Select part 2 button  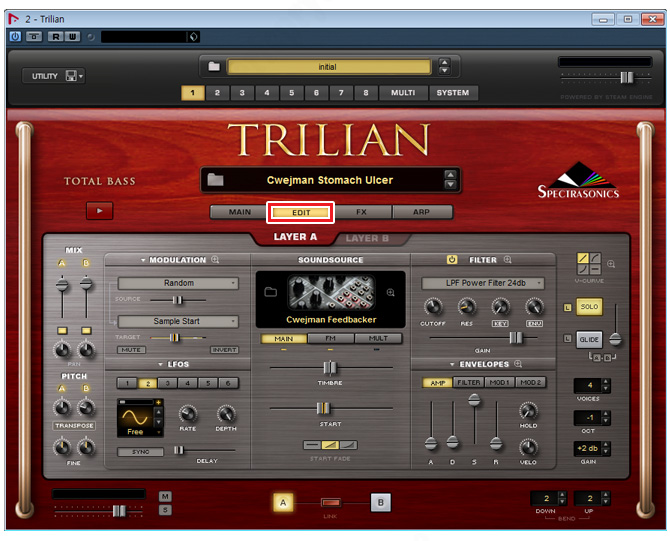(217, 92)
